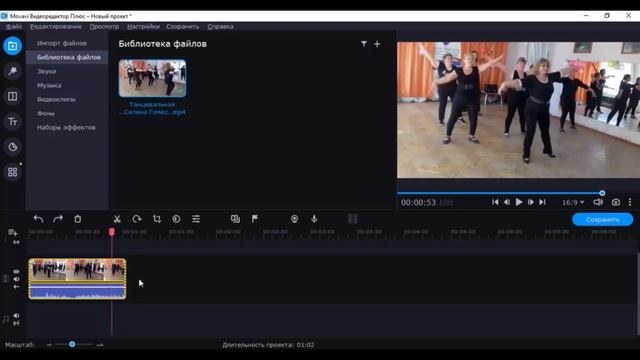Open the more tools grid icon
This screenshot has width=640, height=360.
[x=13, y=172]
